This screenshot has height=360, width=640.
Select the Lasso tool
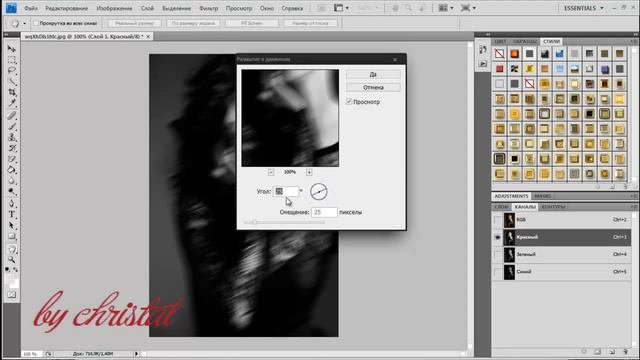tap(12, 71)
